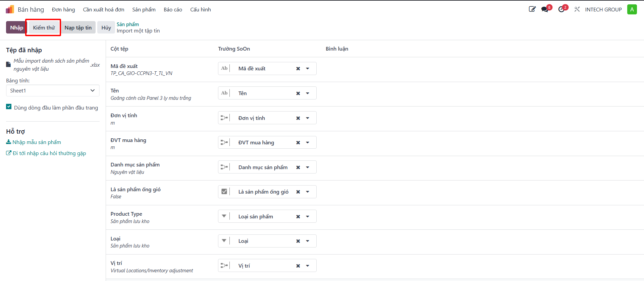This screenshot has height=281, width=644.
Task: Open the chat messages icon with badge 8
Action: pos(545,9)
